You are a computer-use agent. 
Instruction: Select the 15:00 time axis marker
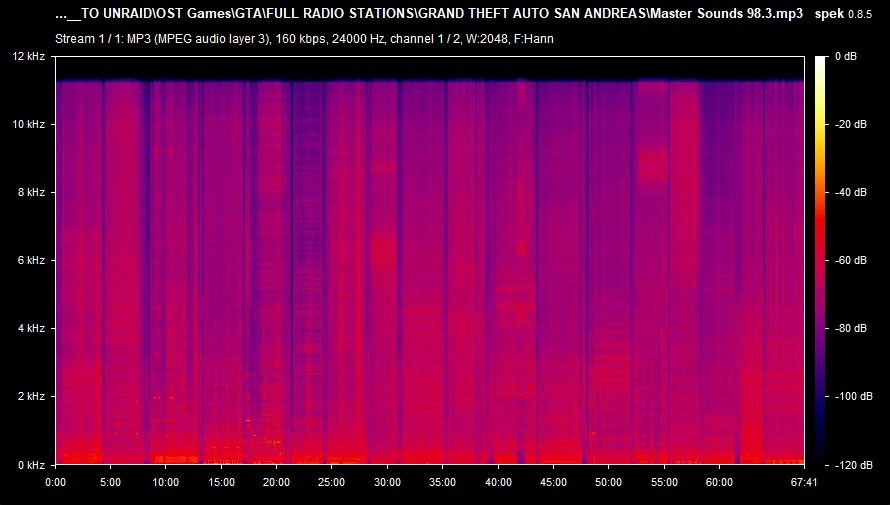pos(221,482)
